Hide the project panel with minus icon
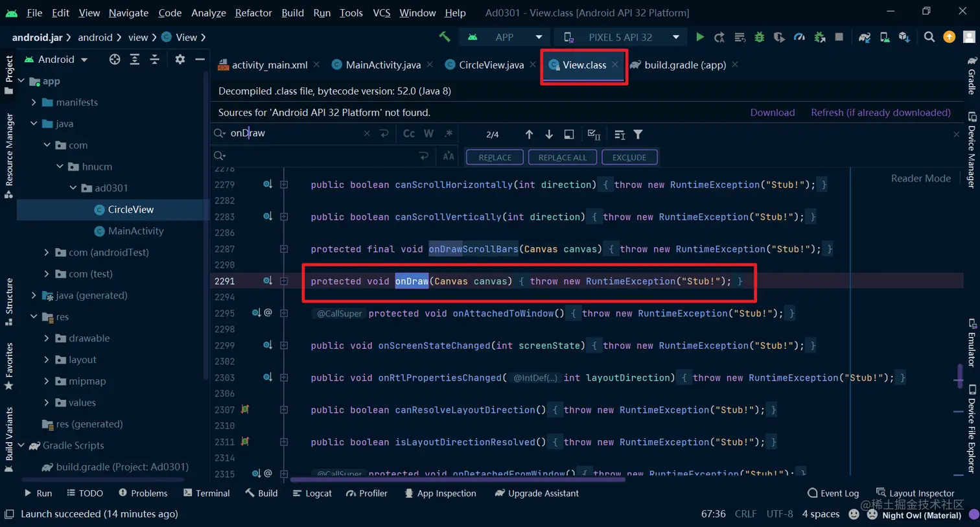The width and height of the screenshot is (980, 527). coord(200,59)
